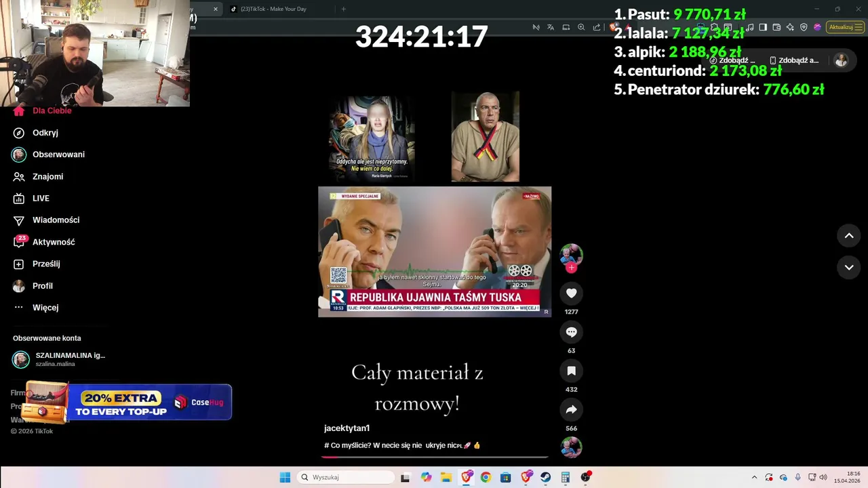
Task: Go to previous video with up chevron
Action: pos(848,235)
